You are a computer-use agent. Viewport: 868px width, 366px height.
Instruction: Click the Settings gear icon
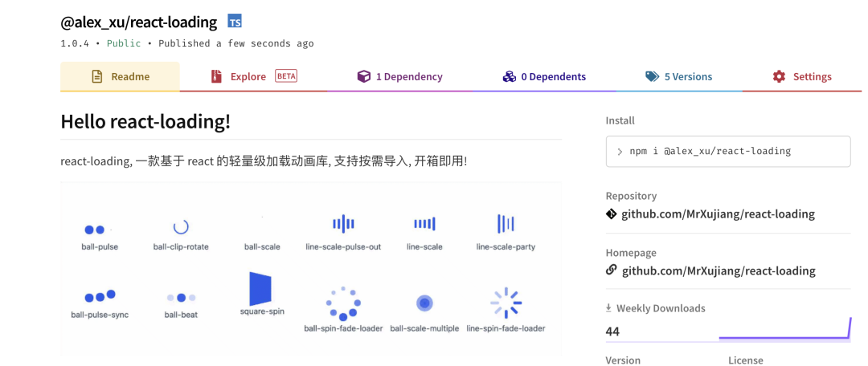click(779, 77)
